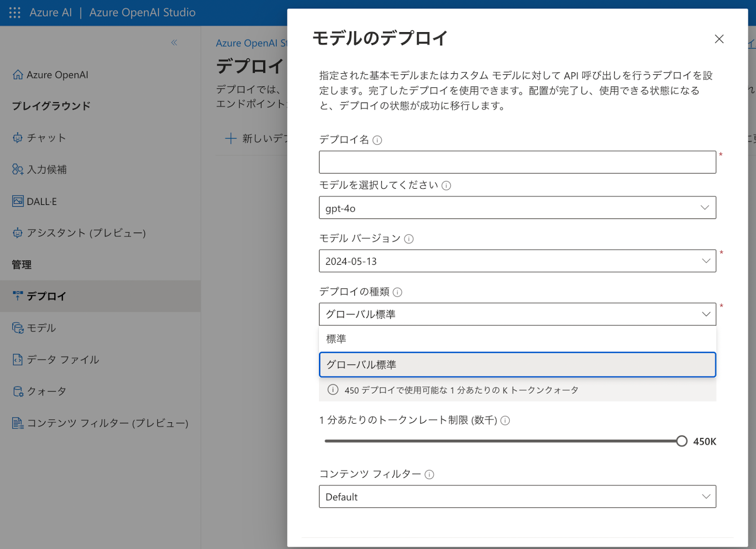Click info icon next to コンテンツ フィルター

pyautogui.click(x=429, y=474)
